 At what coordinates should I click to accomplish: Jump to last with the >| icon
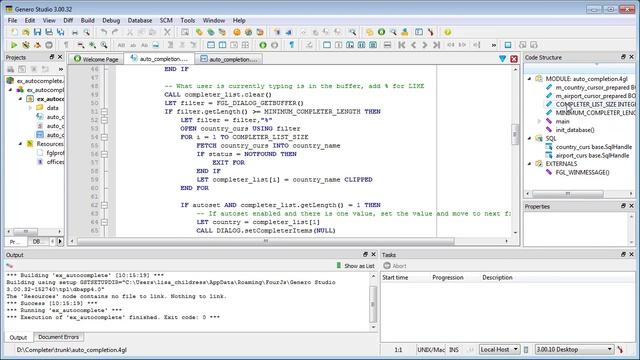(x=436, y=45)
